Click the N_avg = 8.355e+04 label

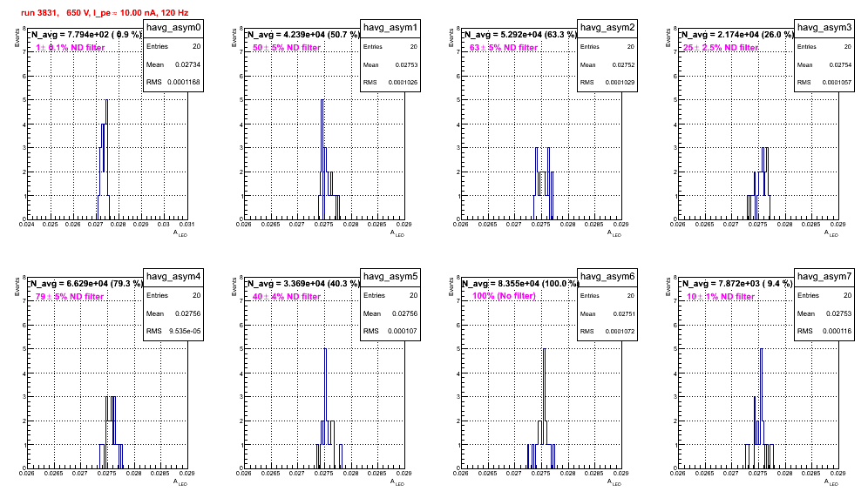[519, 284]
